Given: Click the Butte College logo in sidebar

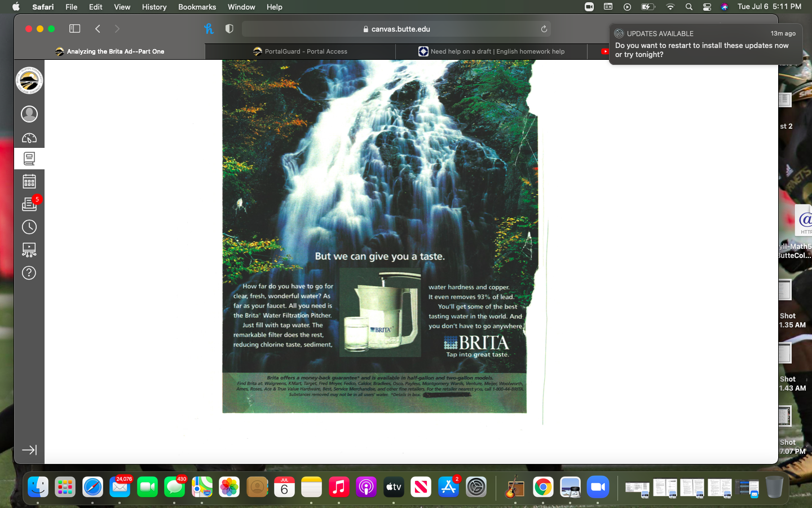Looking at the screenshot, I should coord(29,81).
